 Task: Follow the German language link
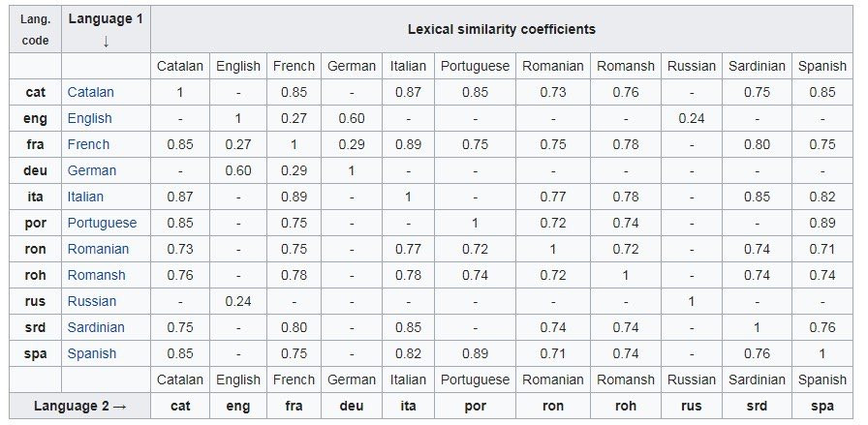90,171
